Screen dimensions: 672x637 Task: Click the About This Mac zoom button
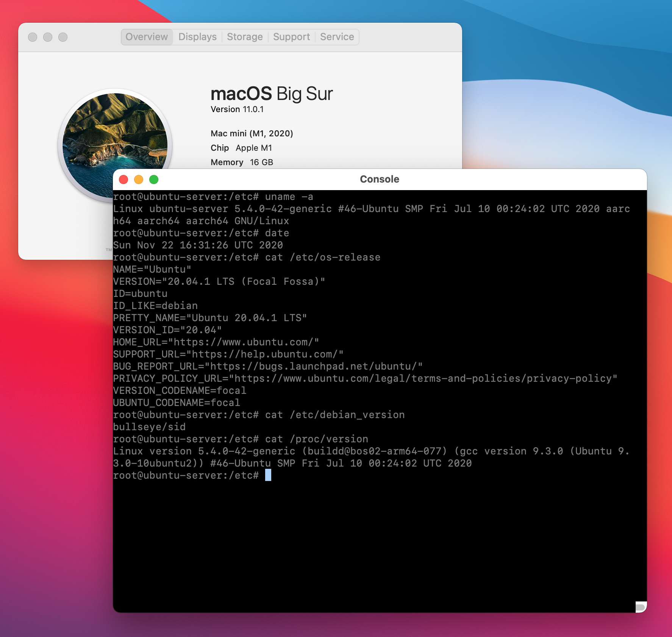63,37
